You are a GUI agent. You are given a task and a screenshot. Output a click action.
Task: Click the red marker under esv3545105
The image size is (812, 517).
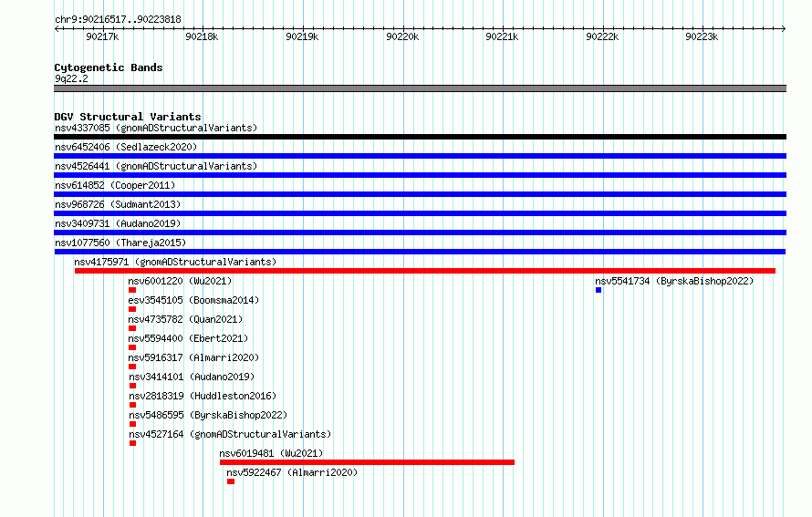132,309
